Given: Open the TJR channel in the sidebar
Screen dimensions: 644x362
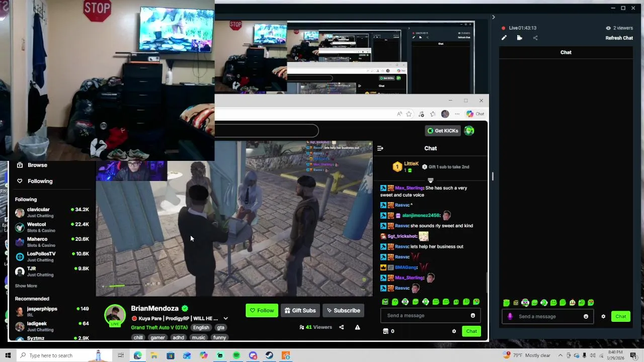Looking at the screenshot, I should pos(52,271).
